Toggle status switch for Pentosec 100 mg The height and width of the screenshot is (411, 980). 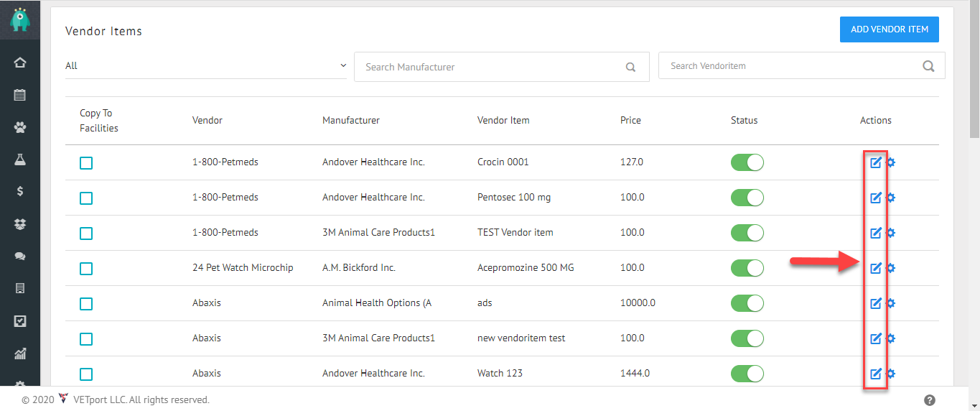tap(747, 198)
